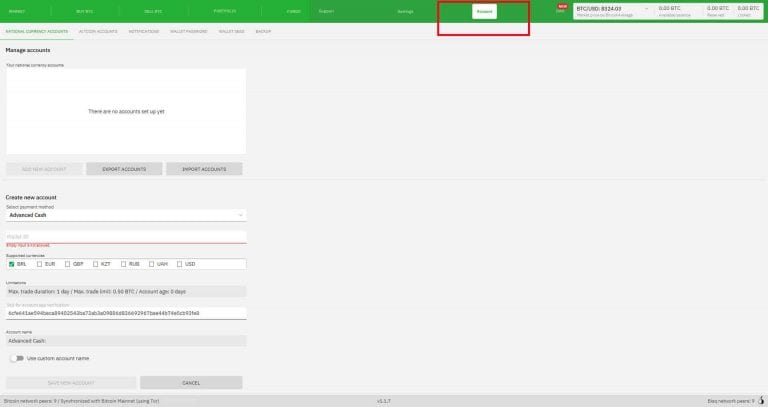
Task: Click the Cancel button
Action: (191, 383)
